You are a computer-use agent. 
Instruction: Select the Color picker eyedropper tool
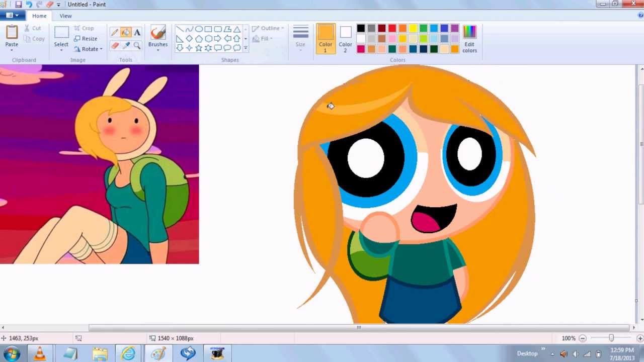[126, 45]
